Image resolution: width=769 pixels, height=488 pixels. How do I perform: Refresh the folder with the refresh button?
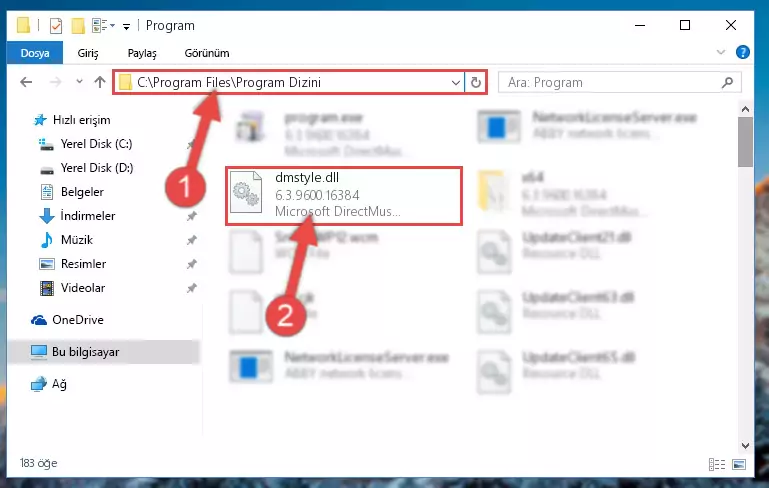(x=475, y=82)
